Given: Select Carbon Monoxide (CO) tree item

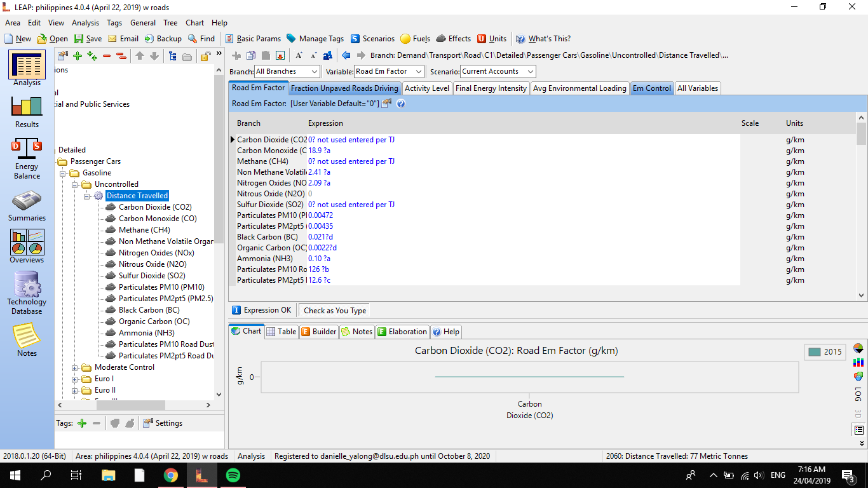Looking at the screenshot, I should click(x=158, y=219).
